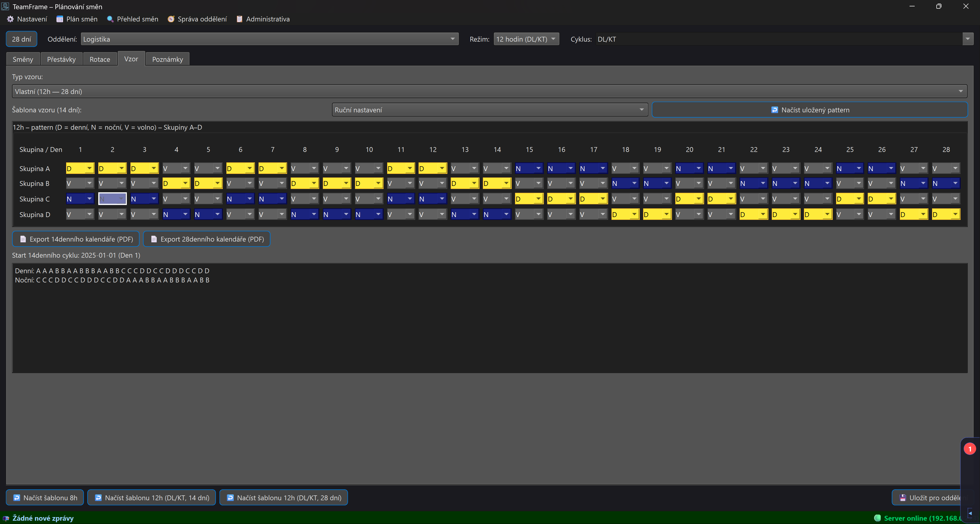Click the green server online indicator
The height and width of the screenshot is (524, 980).
tap(878, 518)
